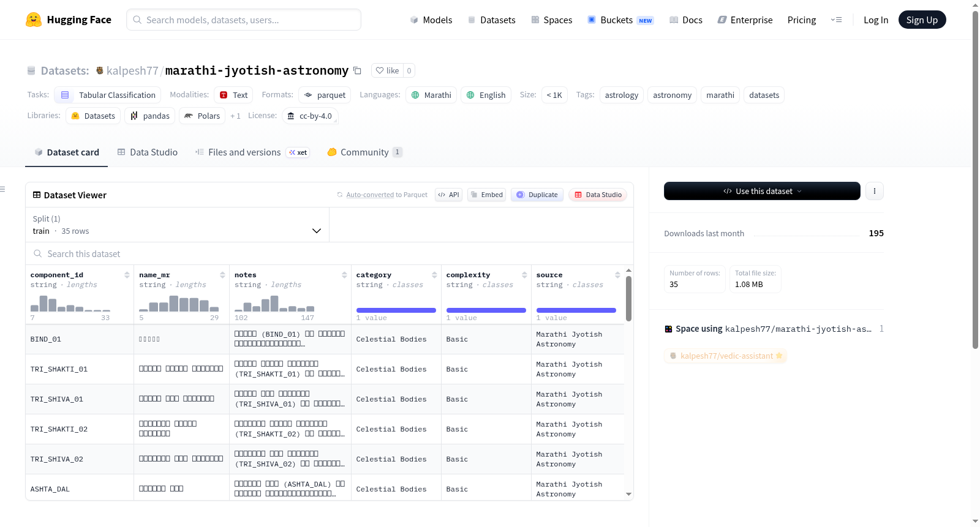Sort by component_id column sort icon
This screenshot has height=527, width=980.
127,275
